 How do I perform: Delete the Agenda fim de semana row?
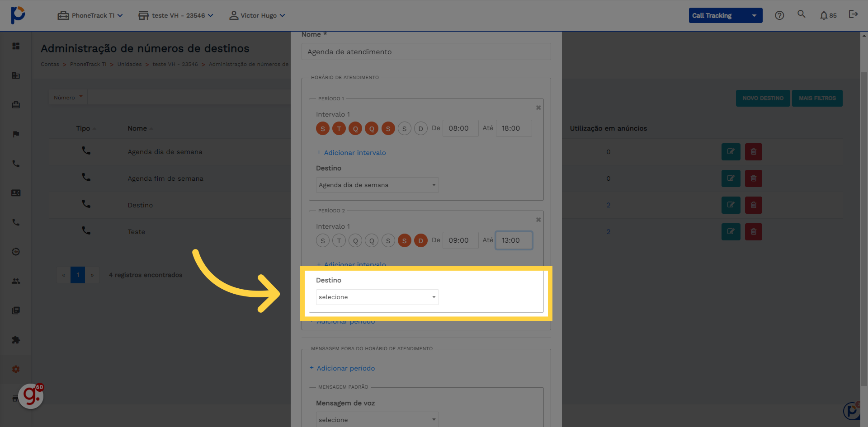point(754,178)
